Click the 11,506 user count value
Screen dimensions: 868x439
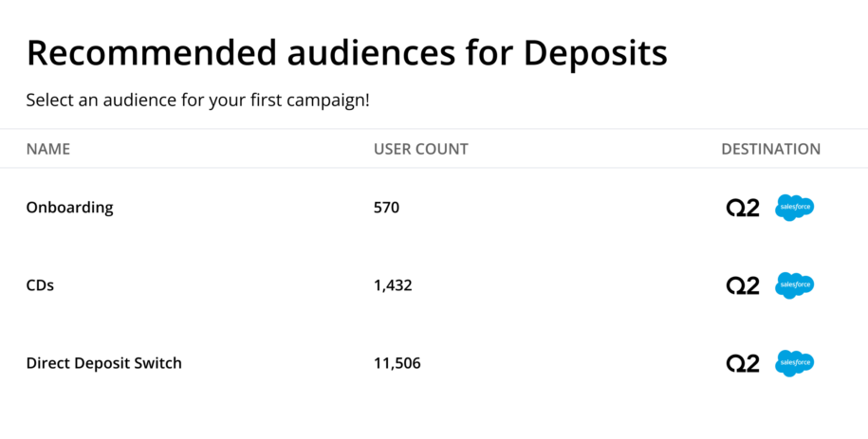pyautogui.click(x=397, y=363)
